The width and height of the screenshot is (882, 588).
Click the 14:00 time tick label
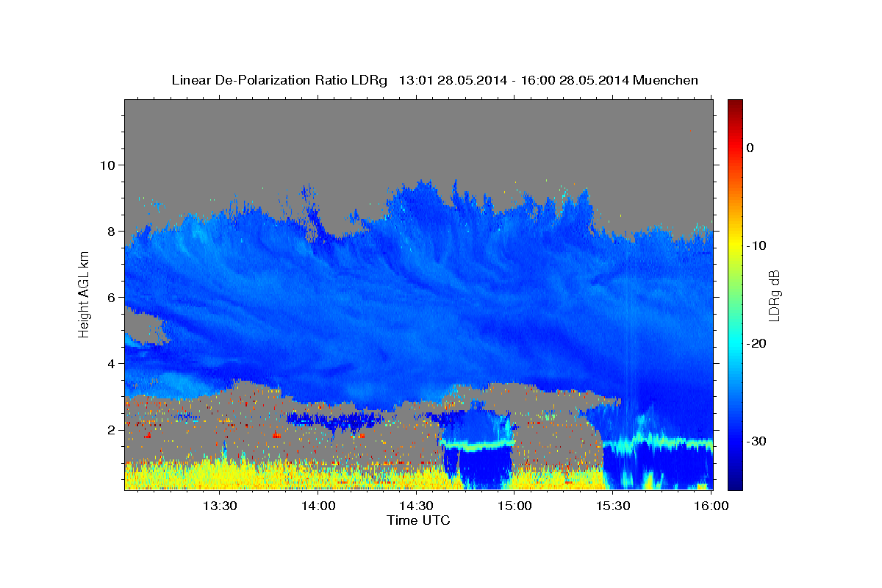click(318, 506)
